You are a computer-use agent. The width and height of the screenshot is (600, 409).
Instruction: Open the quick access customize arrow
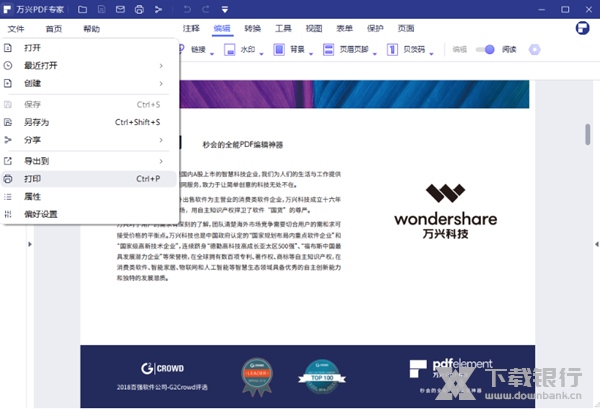click(225, 9)
